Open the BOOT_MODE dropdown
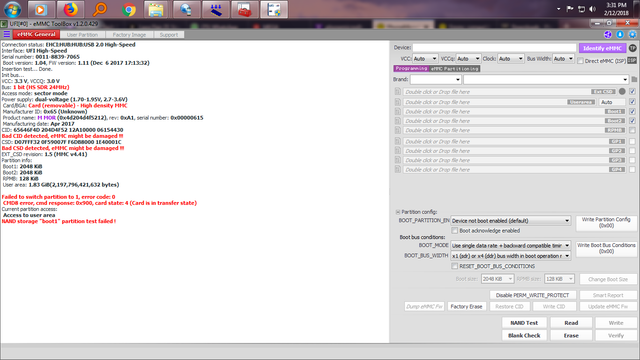The height and width of the screenshot is (360, 640). coord(510,245)
